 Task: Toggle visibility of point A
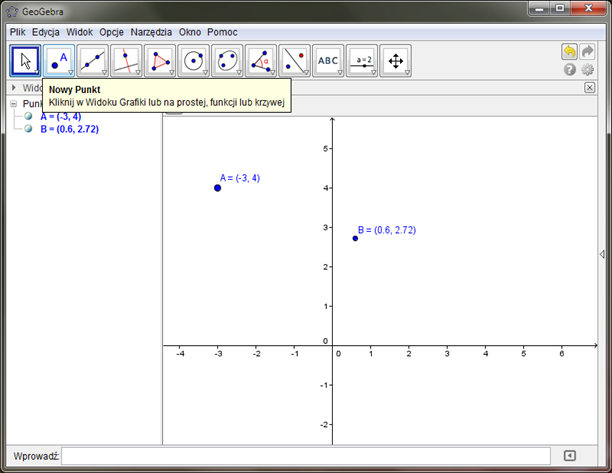(x=28, y=116)
